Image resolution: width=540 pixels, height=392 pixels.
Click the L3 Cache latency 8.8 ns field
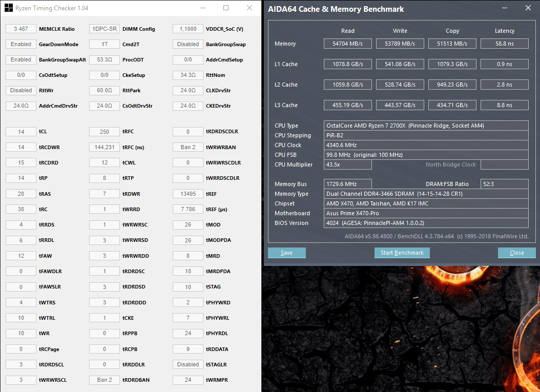(x=505, y=105)
